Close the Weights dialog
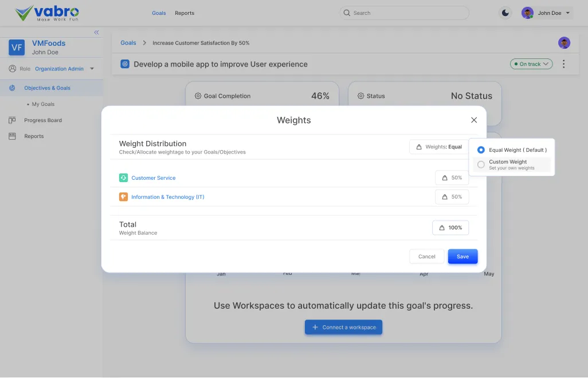This screenshot has width=588, height=378. pos(474,120)
